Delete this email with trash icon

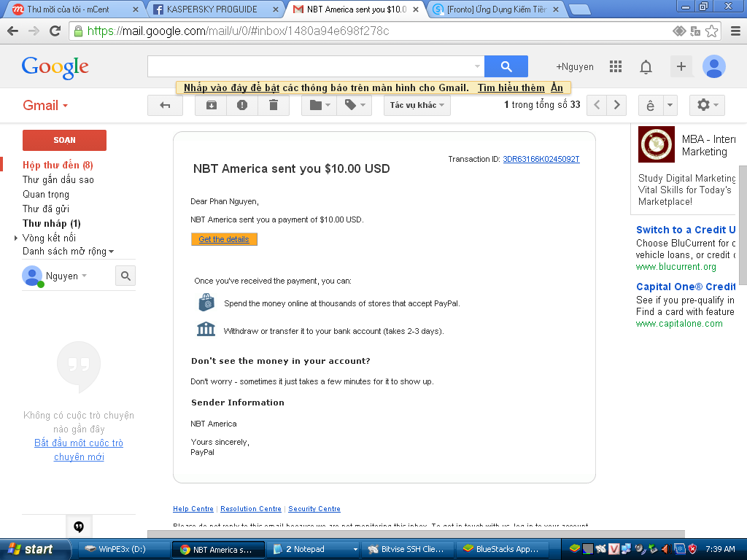coord(274,105)
